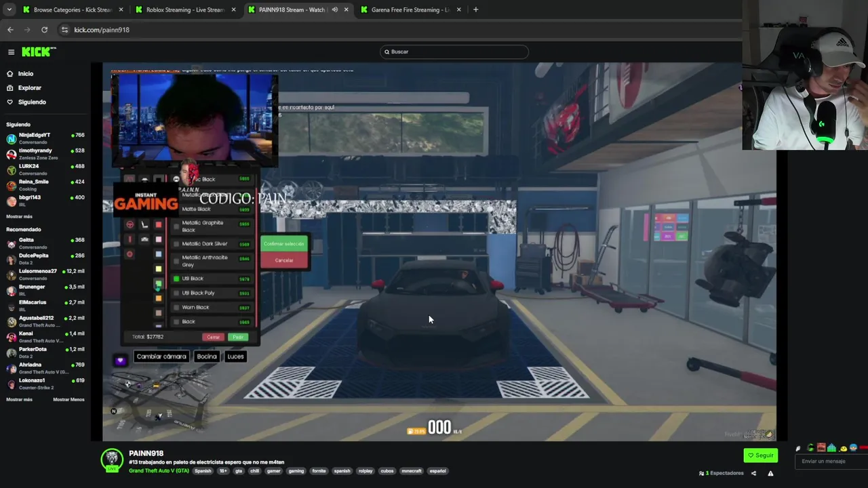Select the yellow color swatch
The image size is (868, 488).
pyautogui.click(x=159, y=269)
